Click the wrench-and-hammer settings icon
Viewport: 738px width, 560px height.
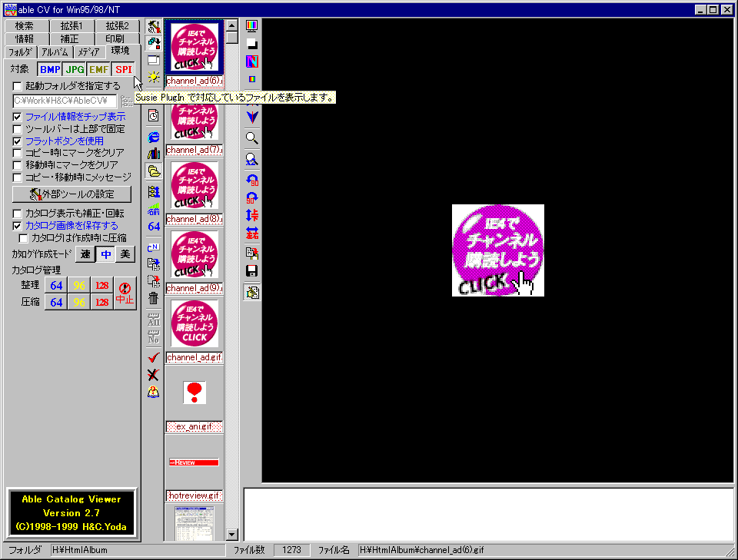(154, 26)
